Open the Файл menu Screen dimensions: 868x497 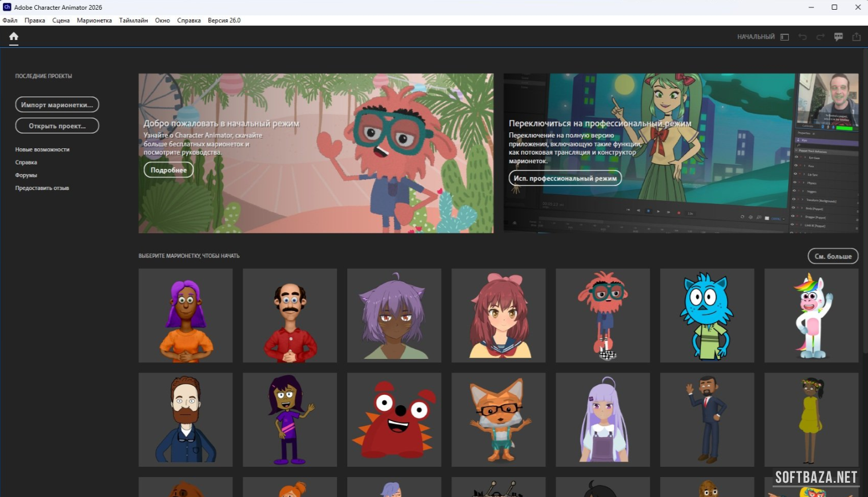coord(10,21)
